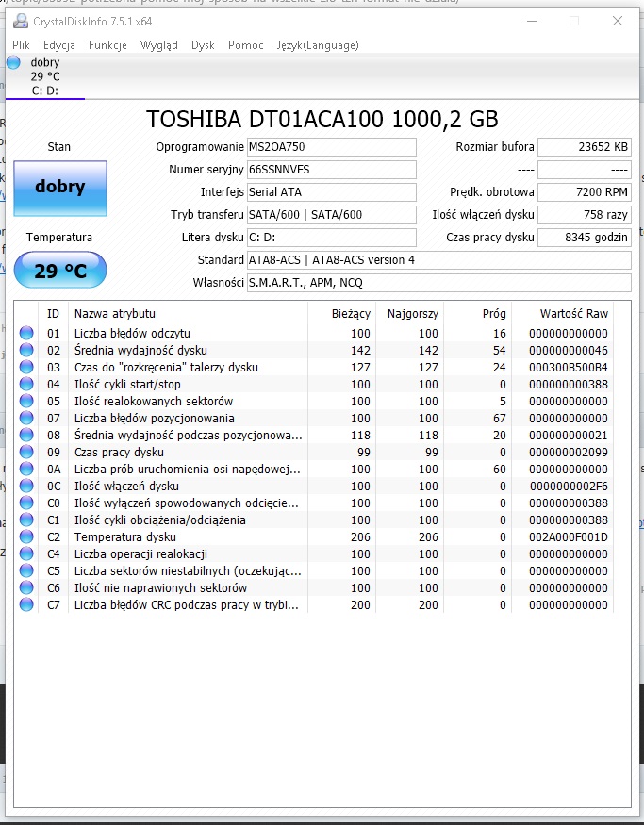This screenshot has height=825, width=644.
Task: Click status orb for attribute 01 Liczba błędów odczytu
Action: pos(26,333)
